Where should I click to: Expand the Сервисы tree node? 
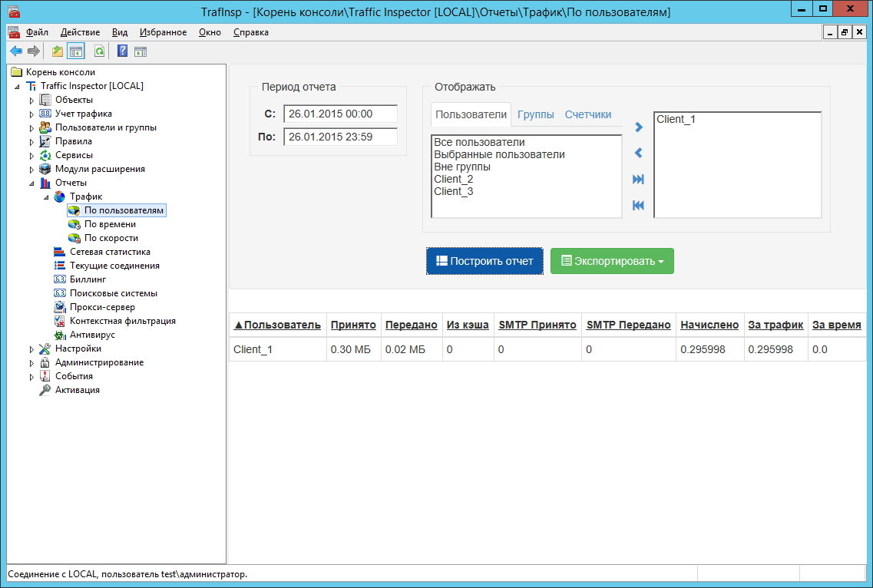(31, 156)
